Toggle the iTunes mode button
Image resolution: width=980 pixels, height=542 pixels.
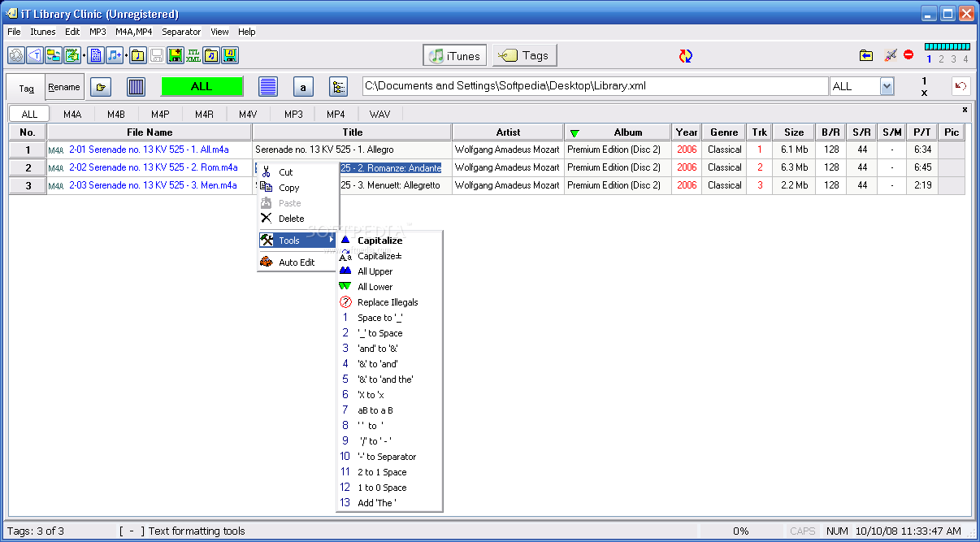click(455, 55)
